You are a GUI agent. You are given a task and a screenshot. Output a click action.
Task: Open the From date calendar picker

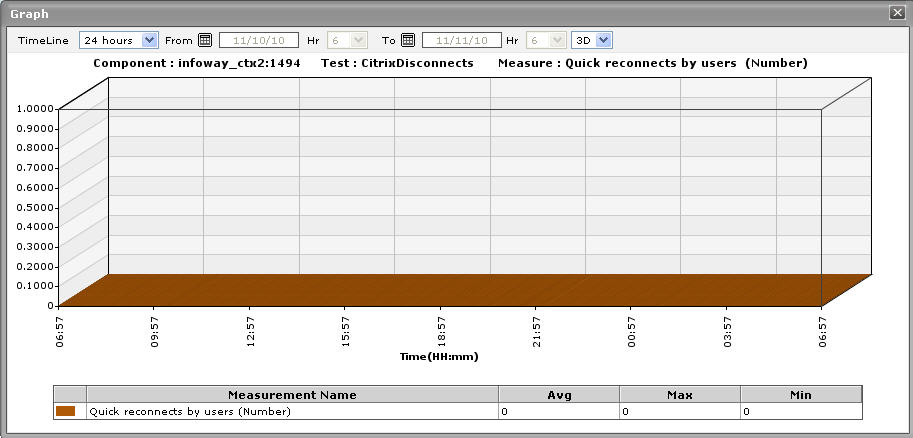click(204, 40)
